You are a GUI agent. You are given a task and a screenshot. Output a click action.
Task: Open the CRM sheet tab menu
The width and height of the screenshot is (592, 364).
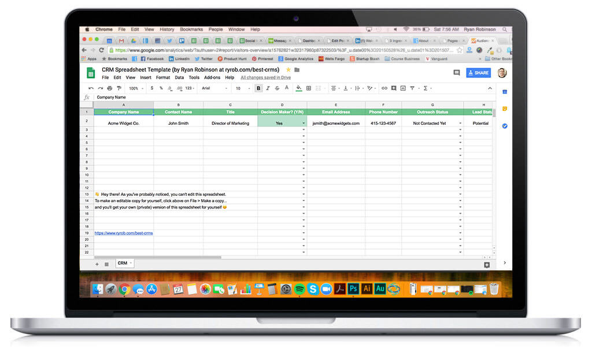131,263
